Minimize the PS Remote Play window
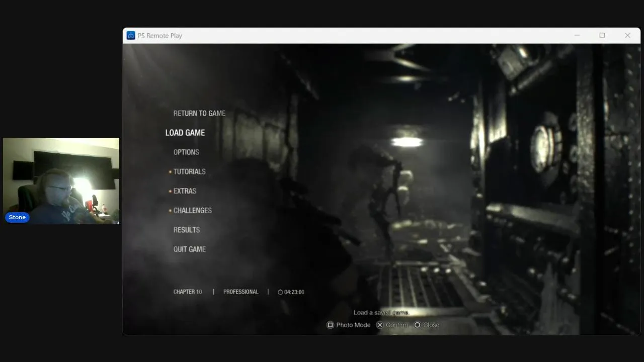644x362 pixels. click(577, 36)
